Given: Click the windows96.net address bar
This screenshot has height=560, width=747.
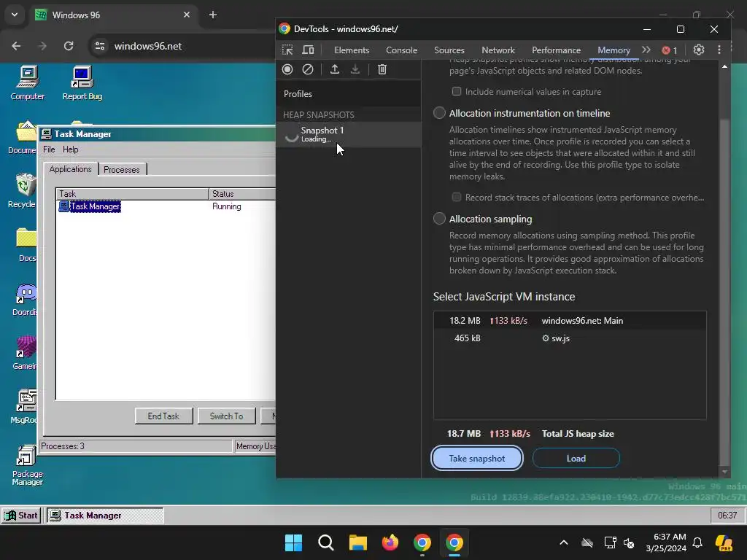Looking at the screenshot, I should point(147,46).
